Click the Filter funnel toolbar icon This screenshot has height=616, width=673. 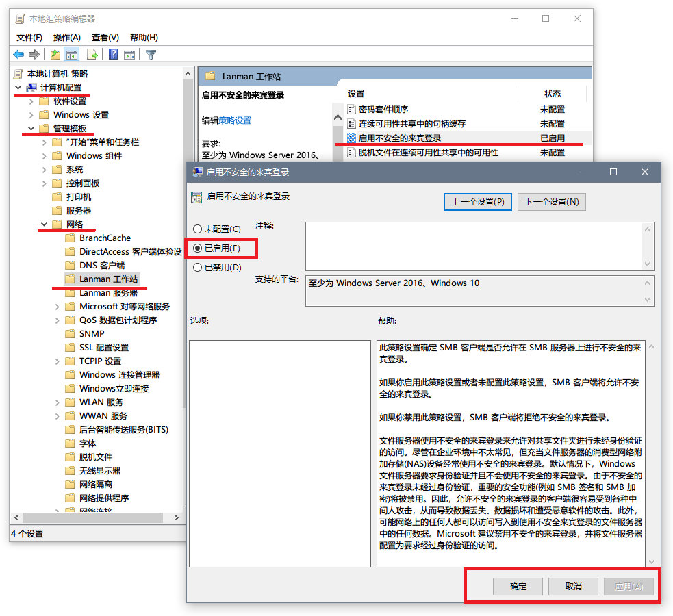[x=151, y=55]
